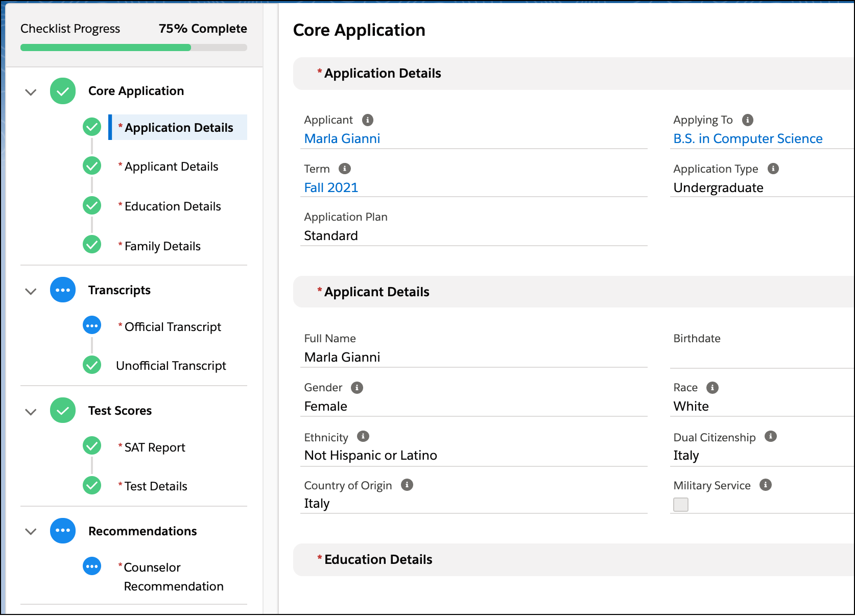Open the Marla Gianni applicant link
Screen dimensions: 855x616
pyautogui.click(x=342, y=138)
